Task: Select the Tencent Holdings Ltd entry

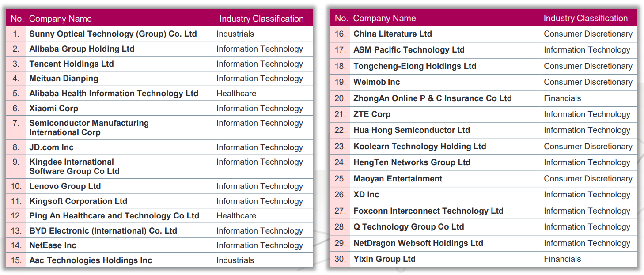Action: [72, 64]
